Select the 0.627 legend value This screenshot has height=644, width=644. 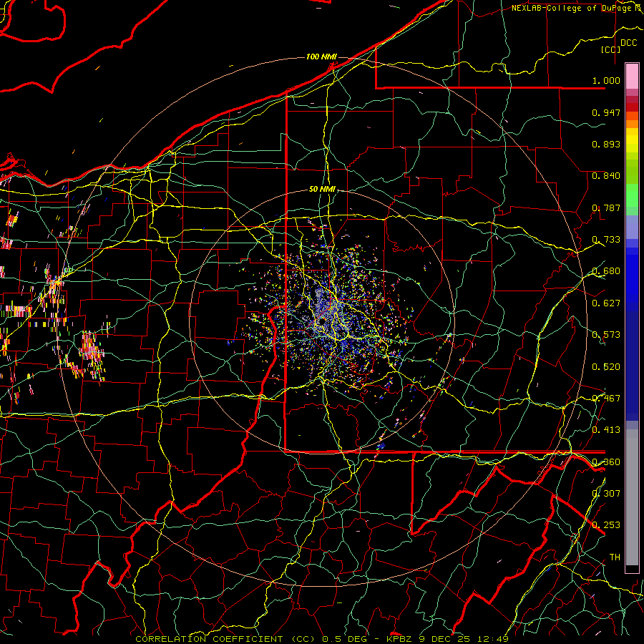[606, 303]
